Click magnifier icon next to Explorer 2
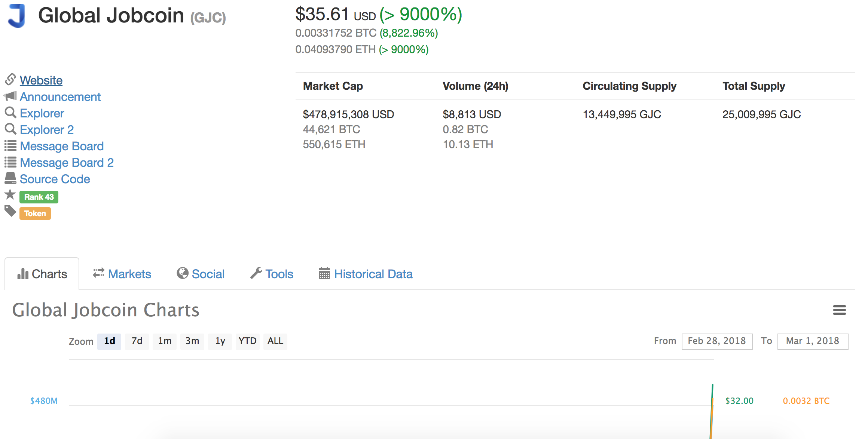Screen dimensions: 868x439 [10, 129]
